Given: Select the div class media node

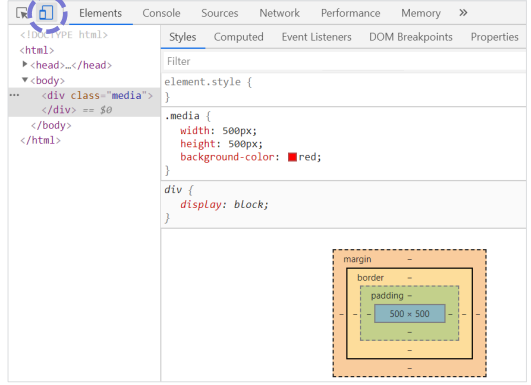Looking at the screenshot, I should coord(97,95).
